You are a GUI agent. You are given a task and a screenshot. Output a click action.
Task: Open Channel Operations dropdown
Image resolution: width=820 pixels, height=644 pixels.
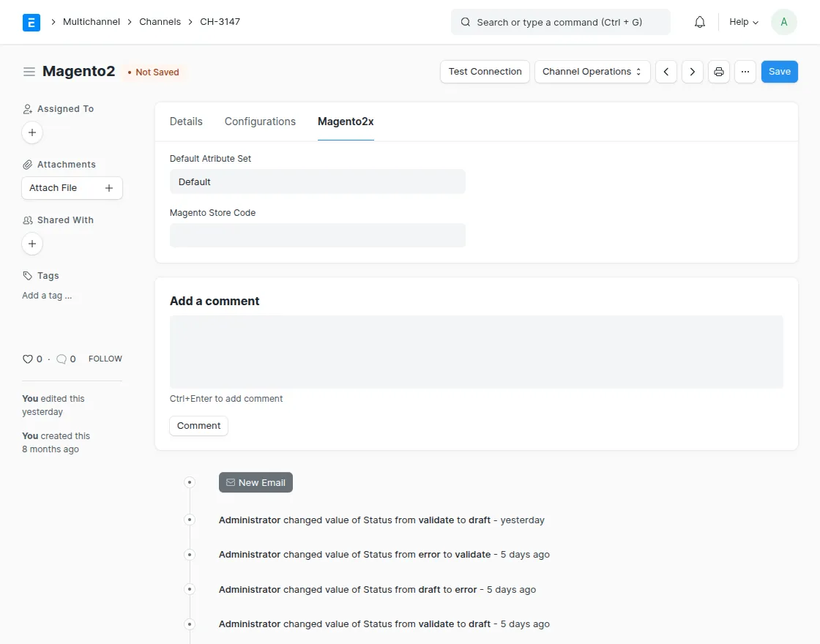[592, 72]
